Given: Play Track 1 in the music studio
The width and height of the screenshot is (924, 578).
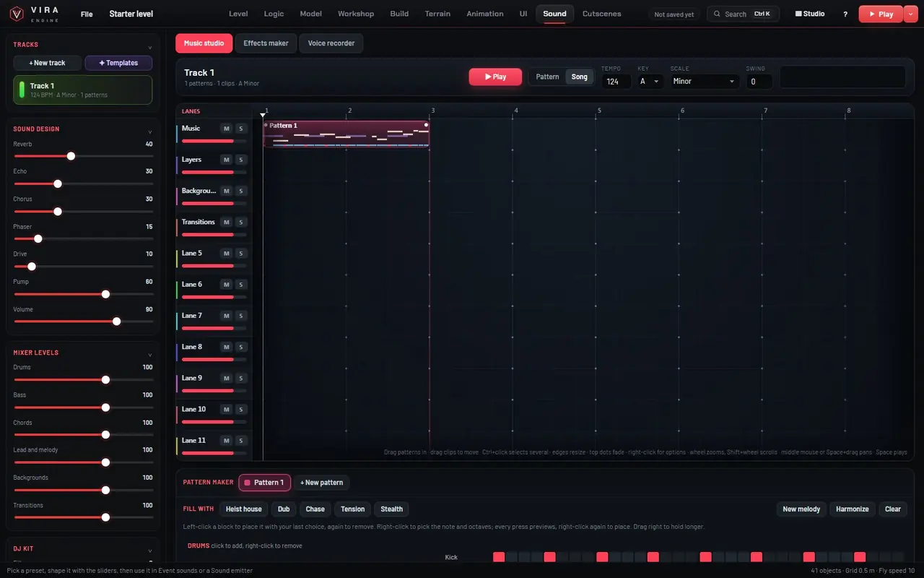Looking at the screenshot, I should [x=495, y=77].
